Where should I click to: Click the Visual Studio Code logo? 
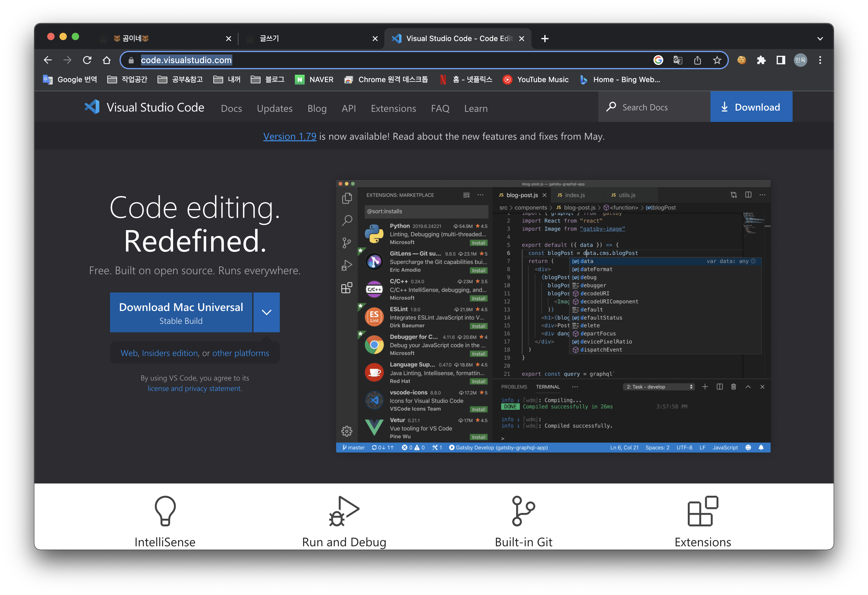click(x=92, y=107)
